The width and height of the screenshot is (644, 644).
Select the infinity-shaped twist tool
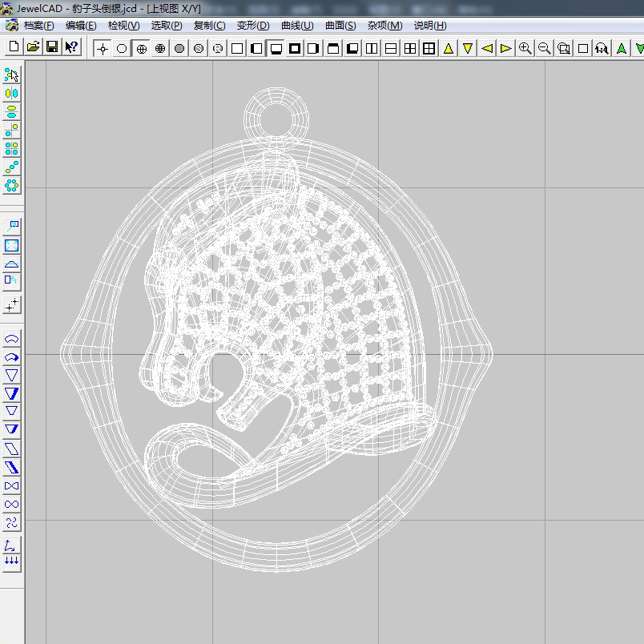(11, 505)
